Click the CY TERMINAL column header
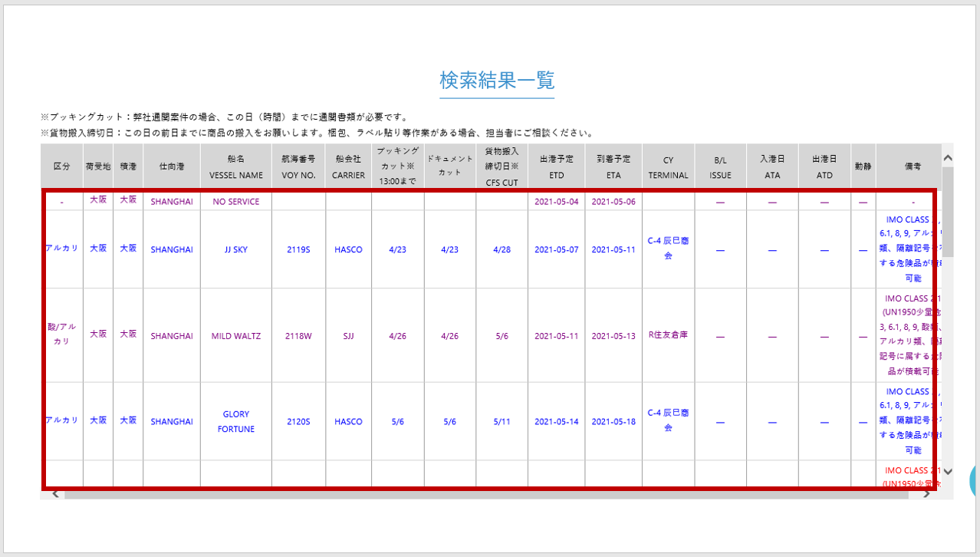The image size is (980, 557). (669, 166)
